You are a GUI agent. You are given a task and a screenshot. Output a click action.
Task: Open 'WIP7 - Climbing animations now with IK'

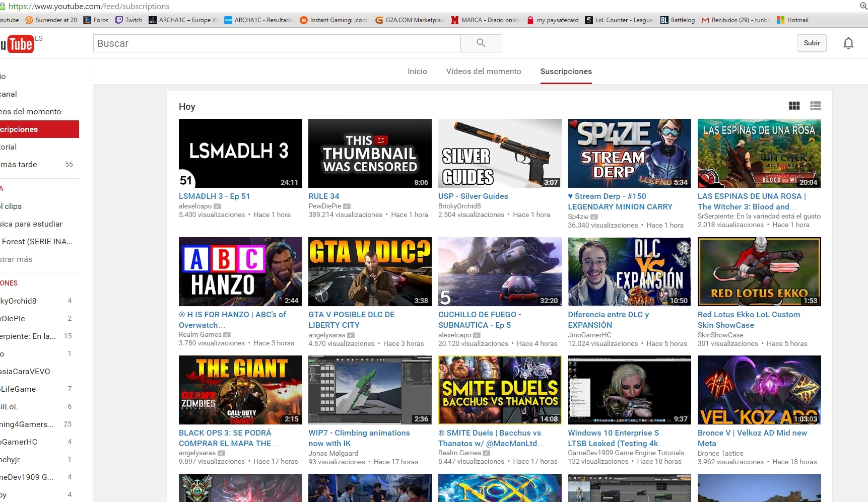point(359,438)
